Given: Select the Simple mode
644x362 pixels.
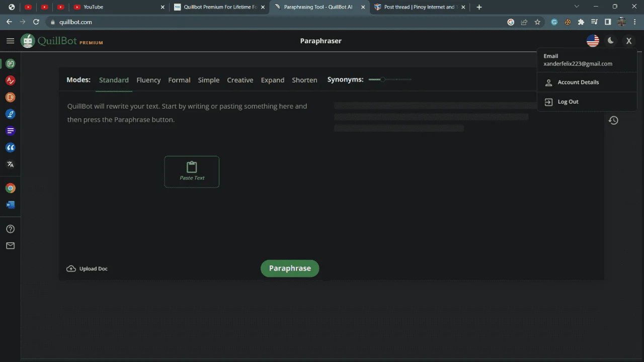Looking at the screenshot, I should [x=209, y=80].
